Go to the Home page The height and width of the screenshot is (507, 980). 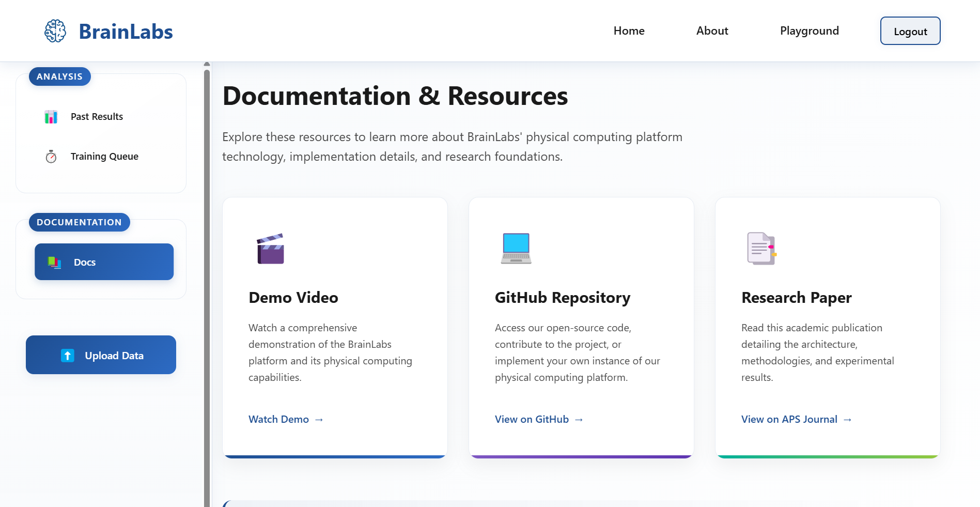[629, 30]
